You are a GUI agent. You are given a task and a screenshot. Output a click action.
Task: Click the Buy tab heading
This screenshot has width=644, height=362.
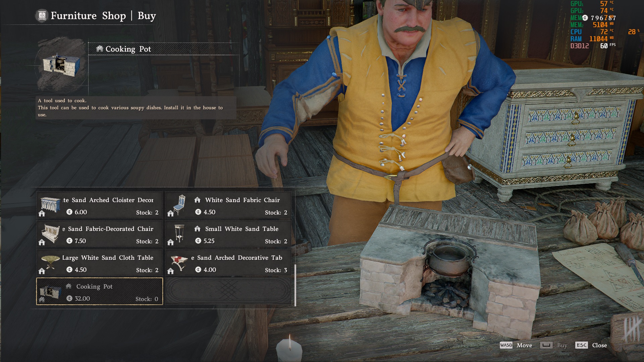[147, 16]
